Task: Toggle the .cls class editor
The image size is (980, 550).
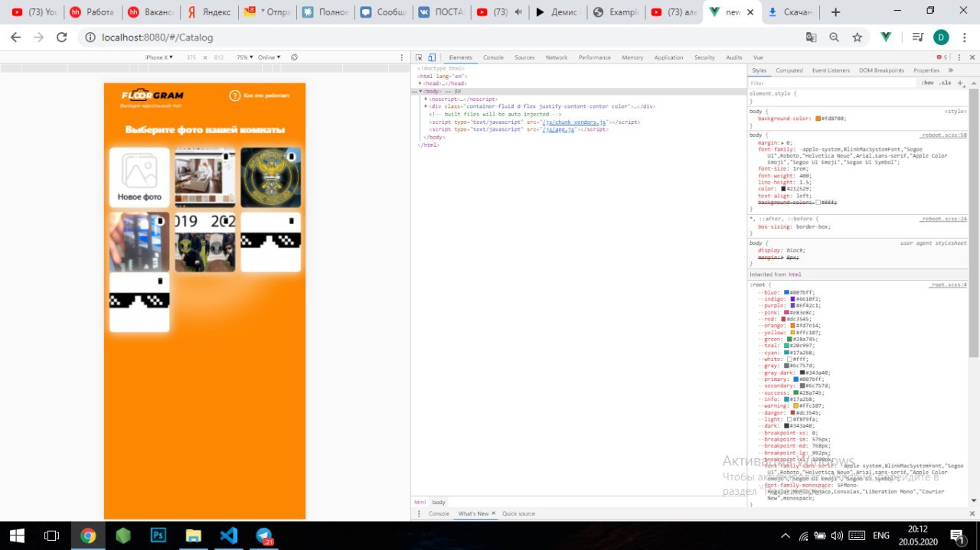Action: [946, 83]
